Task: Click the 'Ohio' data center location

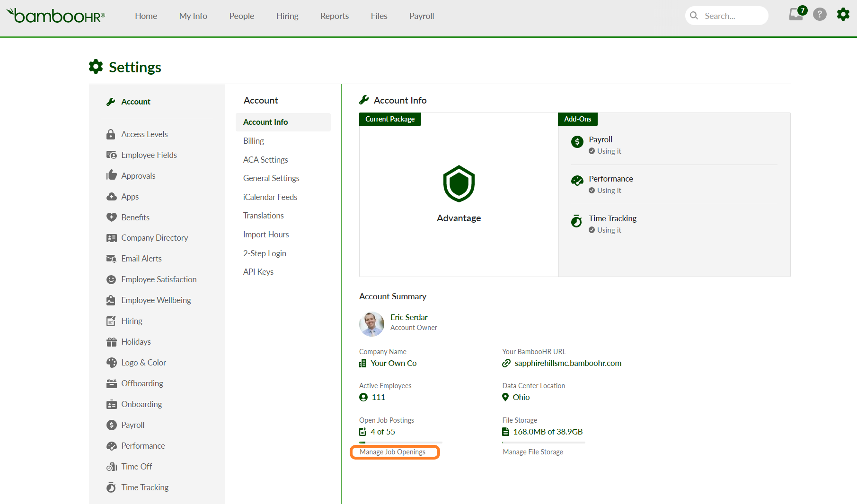Action: [x=521, y=397]
